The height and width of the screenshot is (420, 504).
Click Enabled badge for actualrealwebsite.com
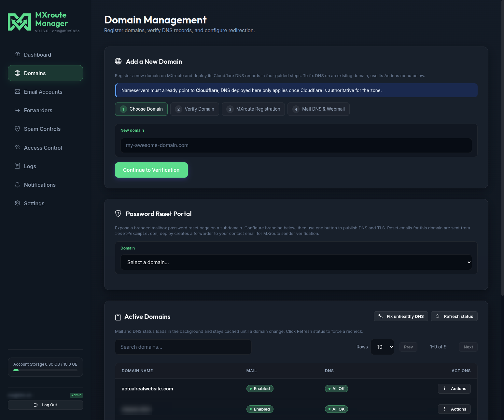pyautogui.click(x=260, y=388)
